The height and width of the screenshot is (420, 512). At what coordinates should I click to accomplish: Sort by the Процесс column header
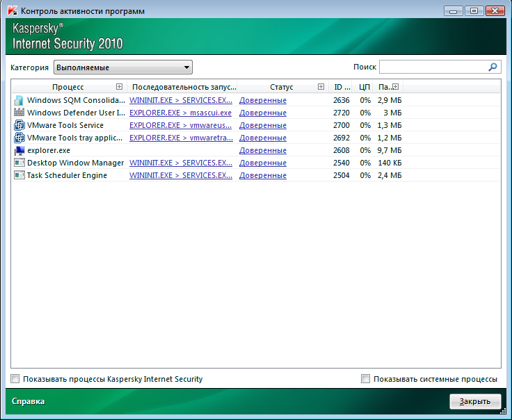[x=68, y=87]
